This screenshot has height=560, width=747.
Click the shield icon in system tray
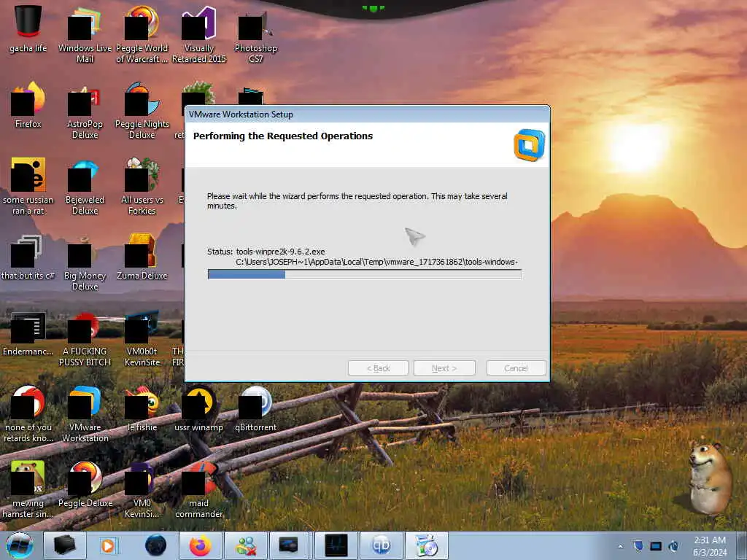(x=638, y=545)
